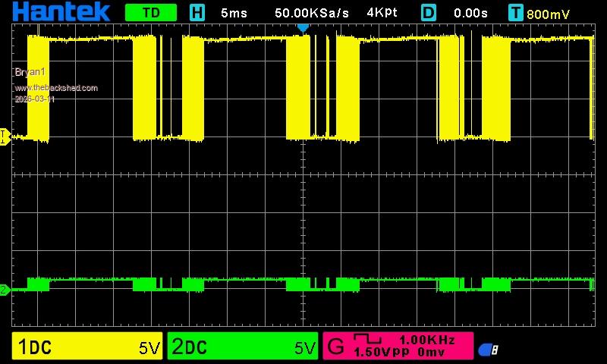Click the 0.00s delay time value
This screenshot has height=364, width=607.
click(x=470, y=13)
